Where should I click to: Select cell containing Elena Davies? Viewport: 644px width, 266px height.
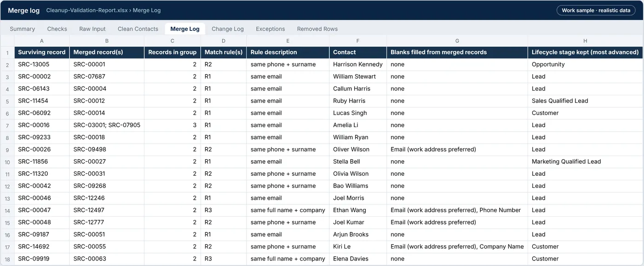[358, 259]
